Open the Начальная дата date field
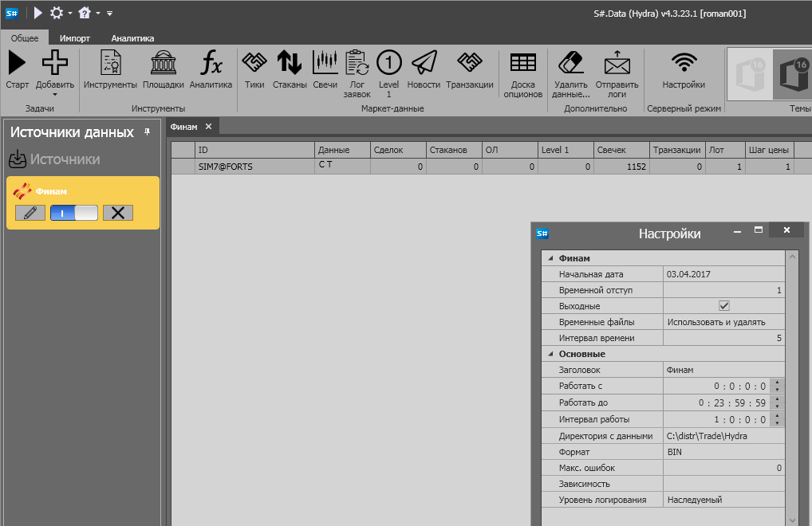 [724, 274]
